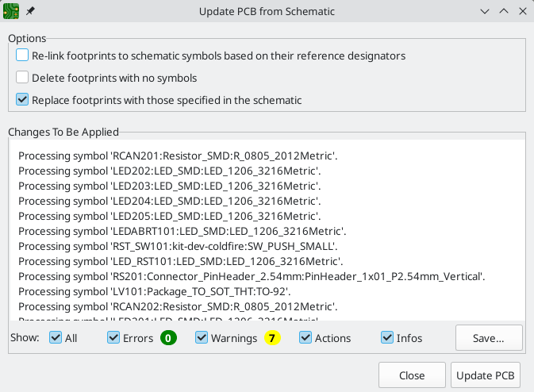Toggle the Actions filter checkbox
The width and height of the screenshot is (534, 392).
pyautogui.click(x=306, y=338)
